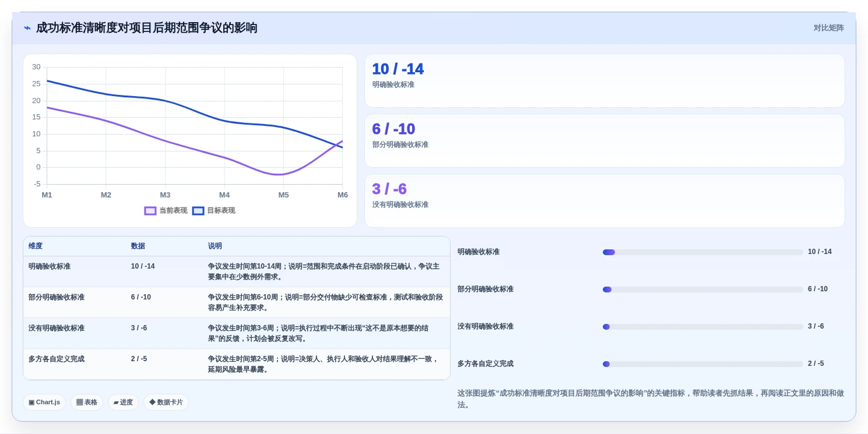The width and height of the screenshot is (868, 434).
Task: Click the 维度 column header
Action: [x=36, y=246]
